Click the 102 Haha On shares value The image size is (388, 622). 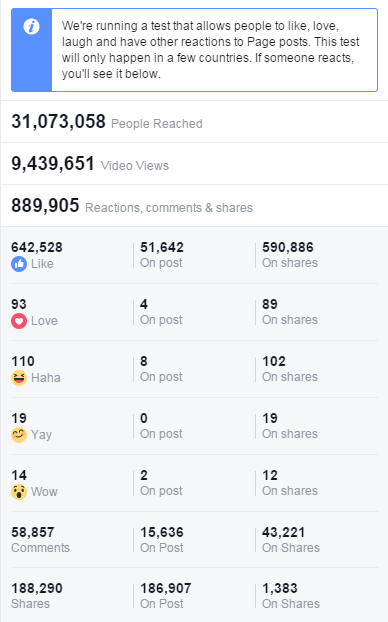tap(274, 361)
